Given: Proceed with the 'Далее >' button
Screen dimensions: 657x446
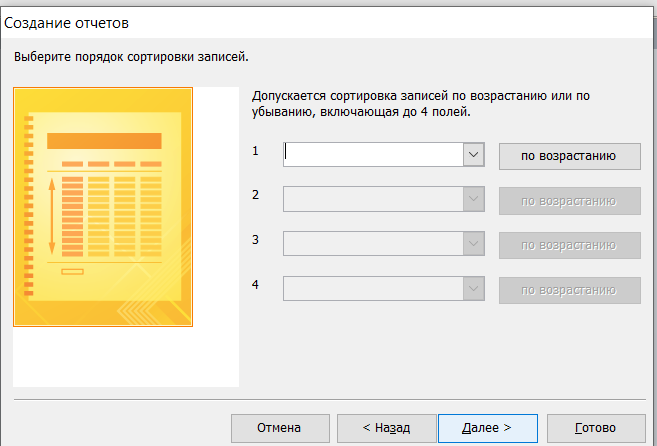Looking at the screenshot, I should pos(487,428).
